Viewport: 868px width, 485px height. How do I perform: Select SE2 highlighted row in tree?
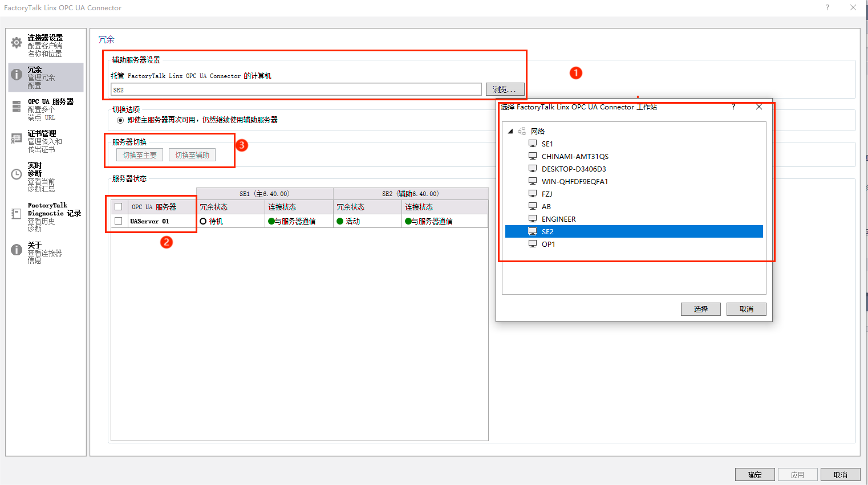634,231
